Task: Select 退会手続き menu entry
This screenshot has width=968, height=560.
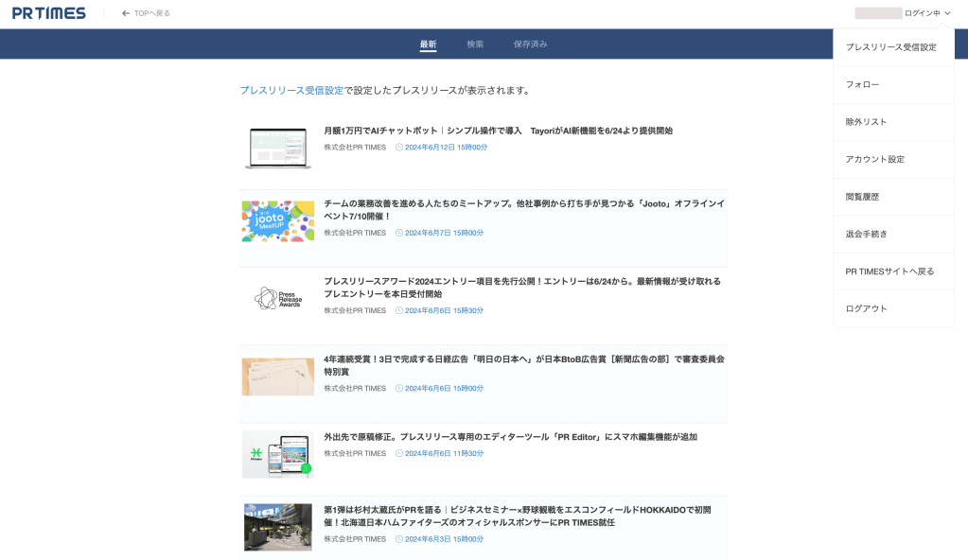Action: (866, 234)
